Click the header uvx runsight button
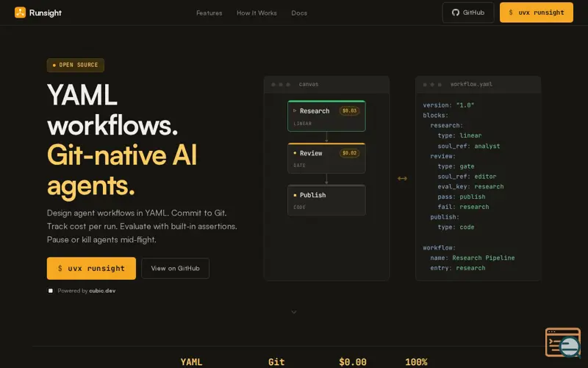 tap(537, 13)
